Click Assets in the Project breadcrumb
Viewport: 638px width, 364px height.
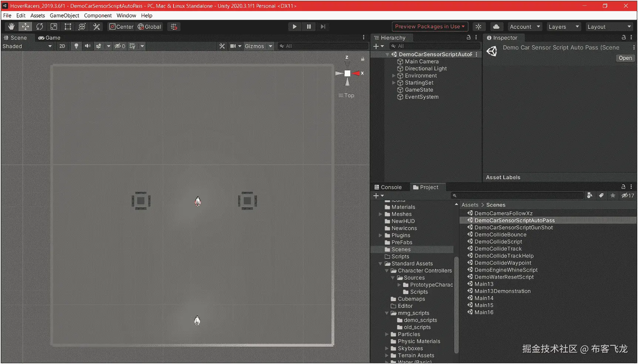[x=470, y=205]
